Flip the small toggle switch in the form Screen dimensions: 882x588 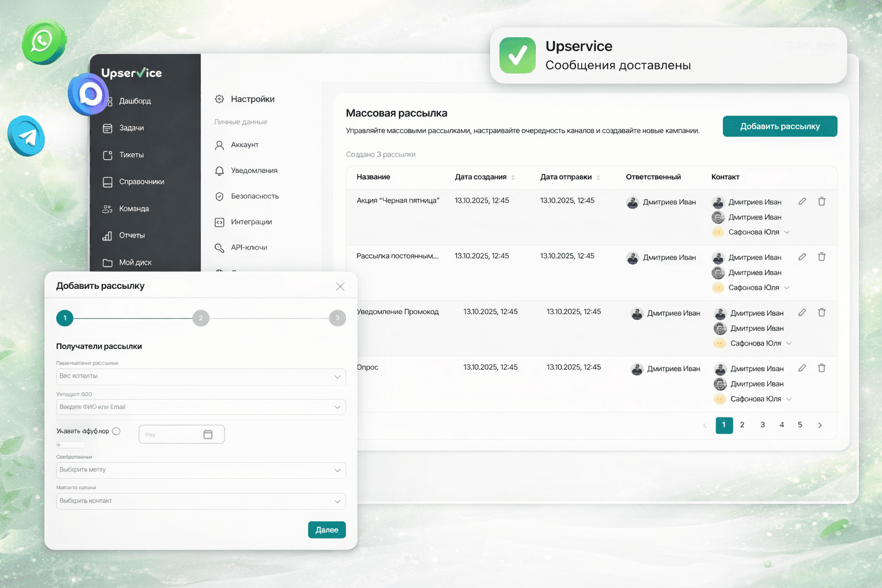(70, 444)
